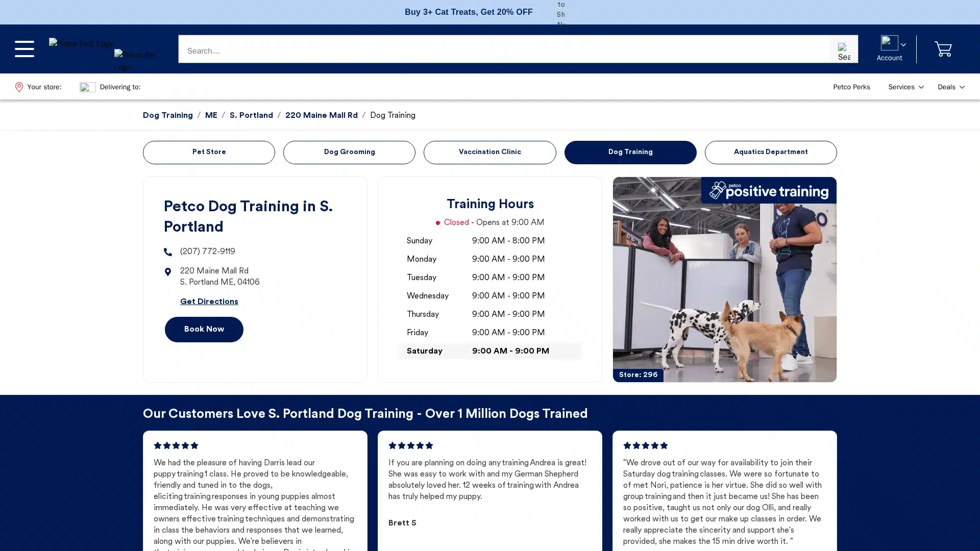Click the Saturday hours row
Screen dimensions: 980x551
pos(489,351)
